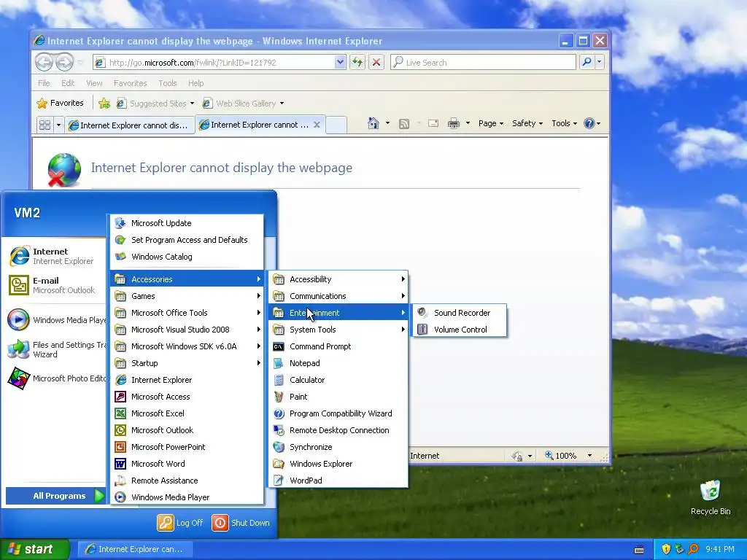Open a new blank IE tab

(336, 125)
